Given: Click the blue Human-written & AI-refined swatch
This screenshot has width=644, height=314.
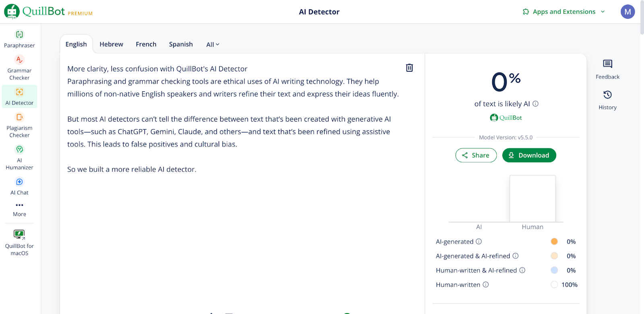Looking at the screenshot, I should (554, 270).
